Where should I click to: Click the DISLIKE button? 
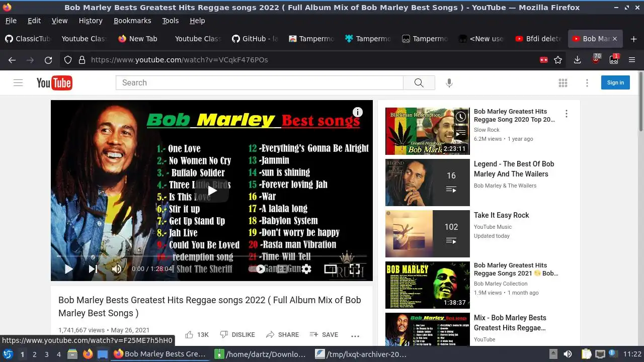[237, 335]
